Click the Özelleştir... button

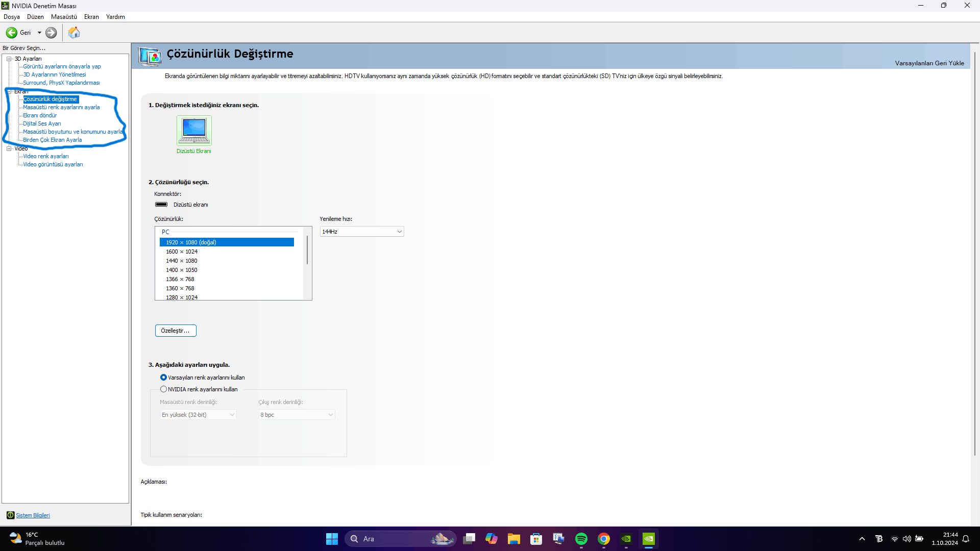[176, 331]
